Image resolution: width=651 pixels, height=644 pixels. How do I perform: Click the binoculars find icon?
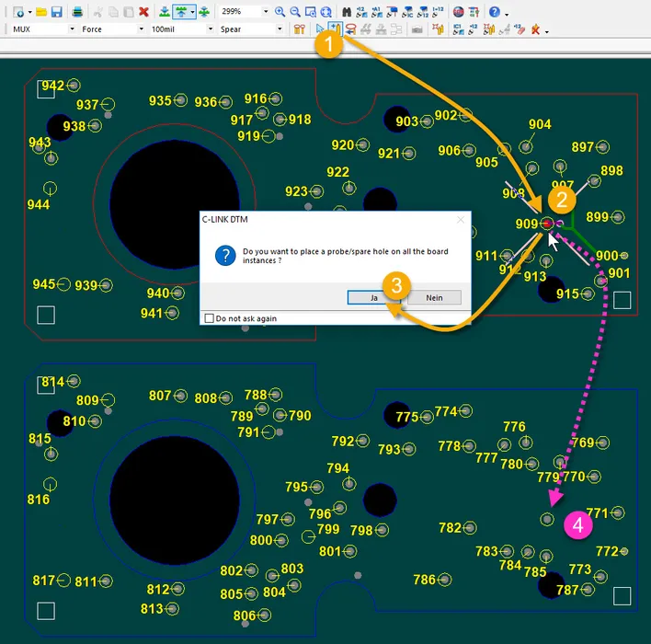pos(348,12)
